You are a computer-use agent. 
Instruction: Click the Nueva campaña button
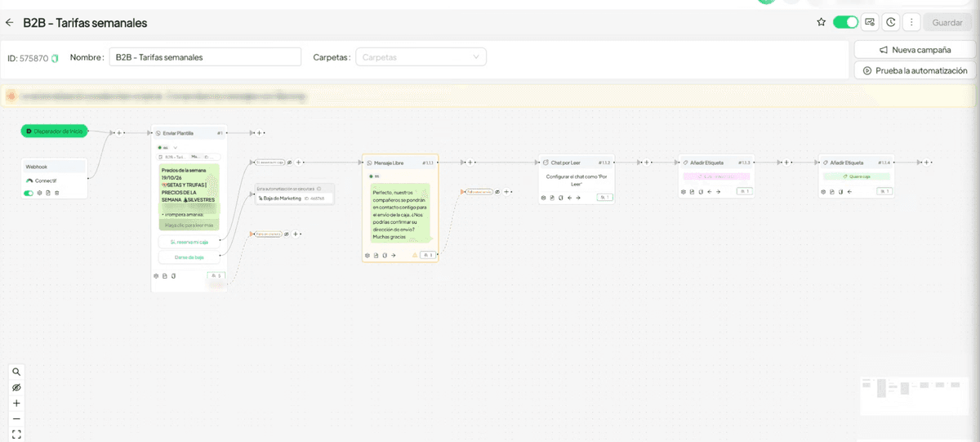coord(915,49)
